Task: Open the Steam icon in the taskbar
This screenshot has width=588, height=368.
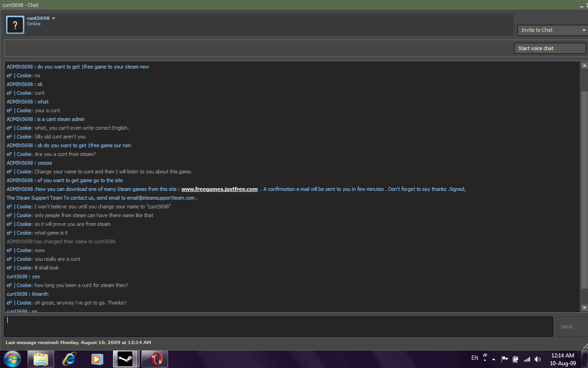Action: 125,359
